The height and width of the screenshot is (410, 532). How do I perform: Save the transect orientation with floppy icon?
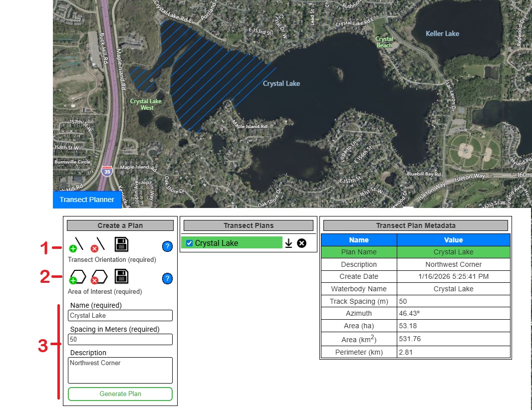121,244
